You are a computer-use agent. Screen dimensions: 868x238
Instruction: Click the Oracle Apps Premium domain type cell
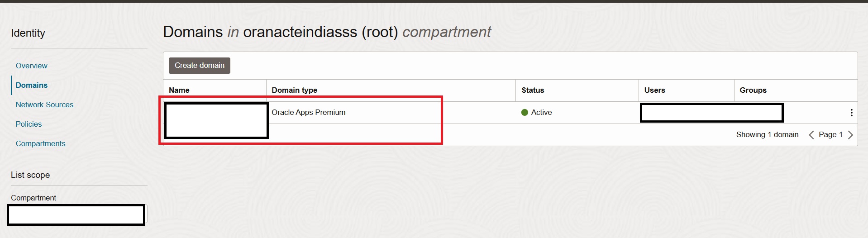point(308,112)
